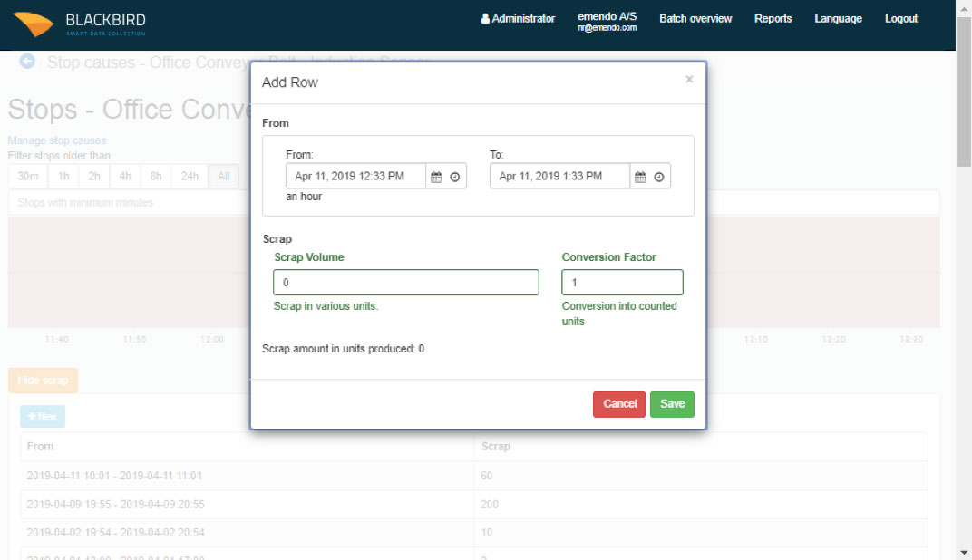The height and width of the screenshot is (560, 972).
Task: Select the 8h filter
Action: [x=156, y=177]
